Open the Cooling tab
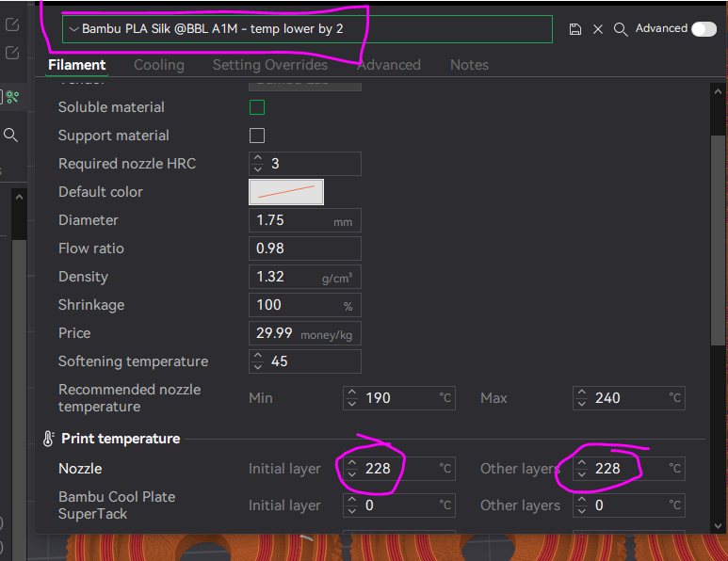The height and width of the screenshot is (561, 728). pos(159,65)
